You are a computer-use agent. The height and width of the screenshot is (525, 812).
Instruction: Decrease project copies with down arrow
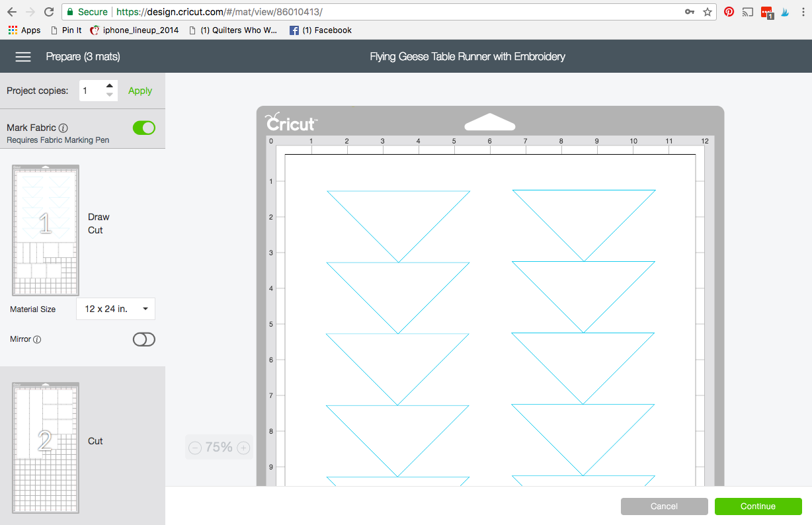[110, 95]
